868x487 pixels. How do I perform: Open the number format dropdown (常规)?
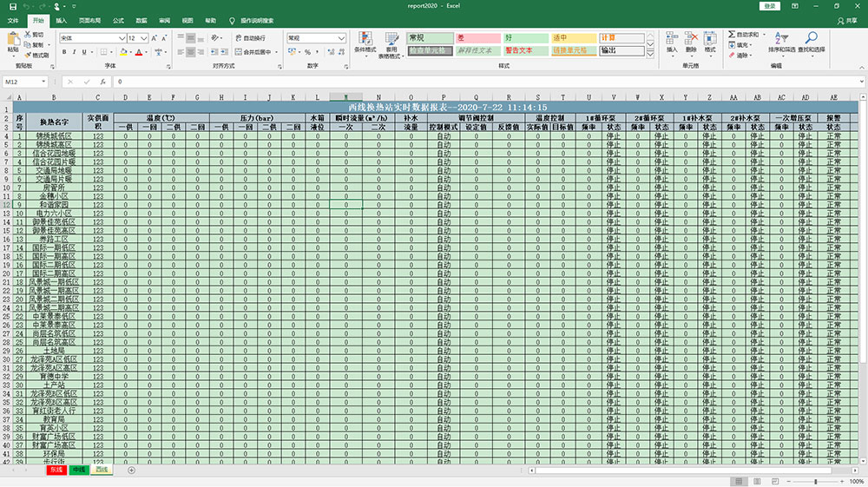coord(341,38)
